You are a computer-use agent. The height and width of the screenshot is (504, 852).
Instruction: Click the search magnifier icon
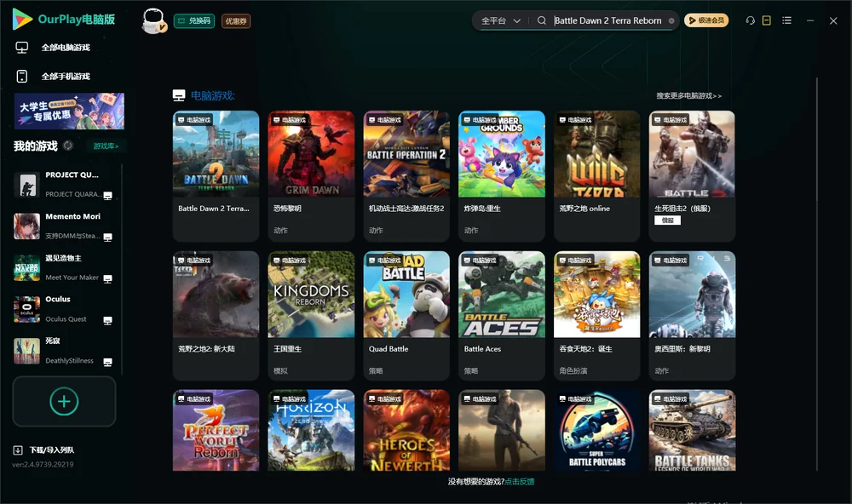pyautogui.click(x=542, y=20)
